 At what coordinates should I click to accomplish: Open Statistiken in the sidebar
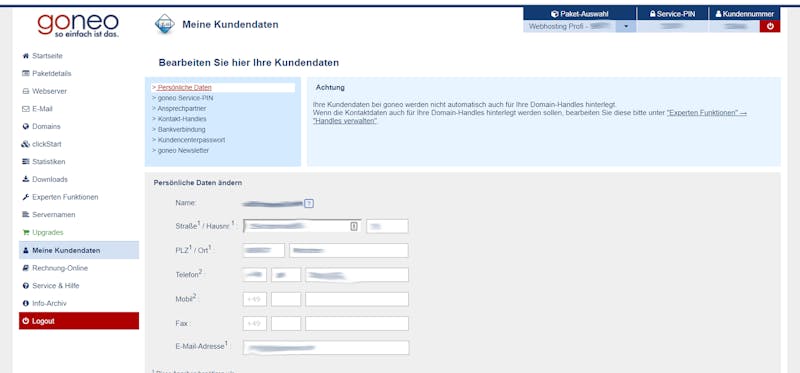pyautogui.click(x=48, y=162)
